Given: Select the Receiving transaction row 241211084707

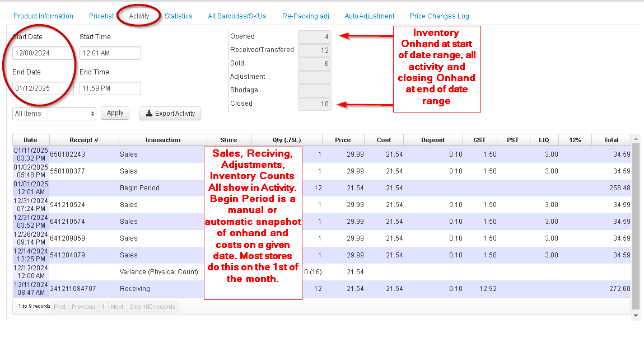Looking at the screenshot, I should pos(321,289).
